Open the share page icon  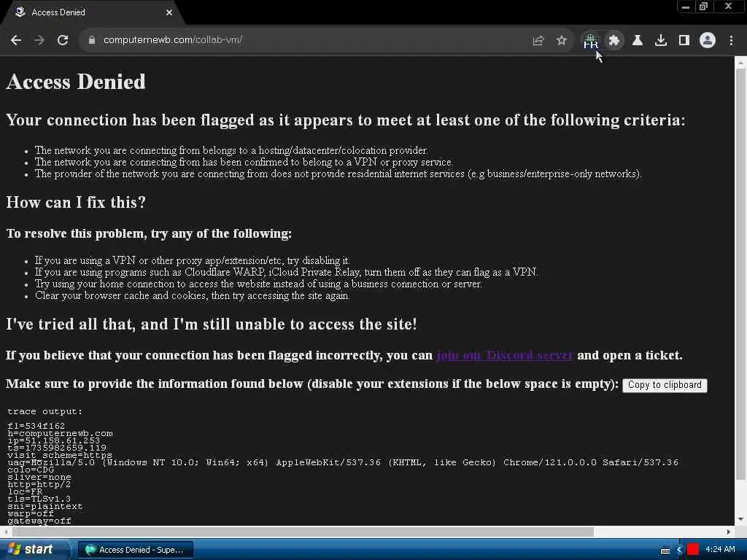(538, 41)
